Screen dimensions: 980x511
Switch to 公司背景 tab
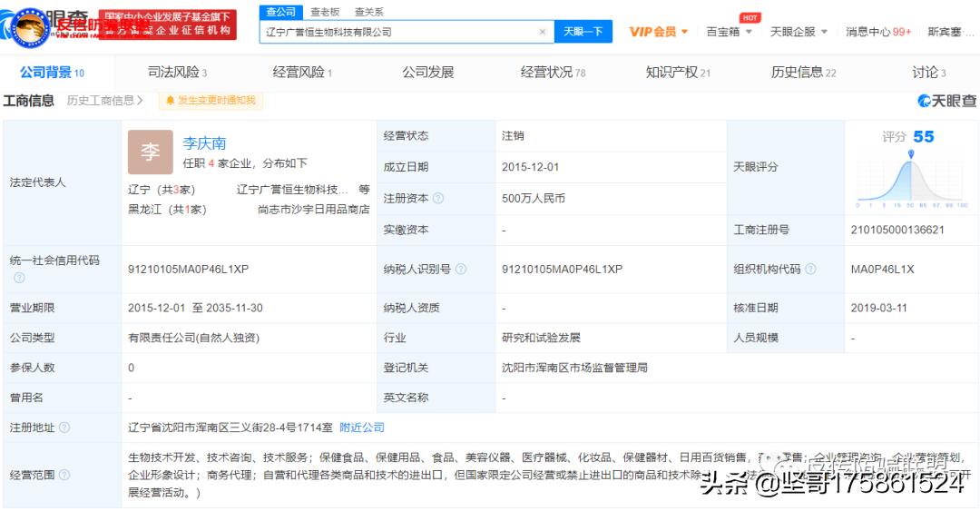pos(53,73)
